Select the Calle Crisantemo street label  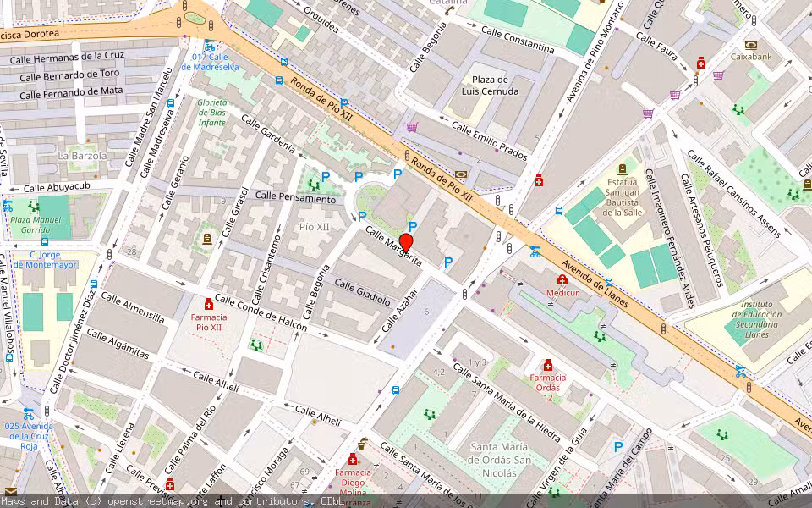[266, 269]
